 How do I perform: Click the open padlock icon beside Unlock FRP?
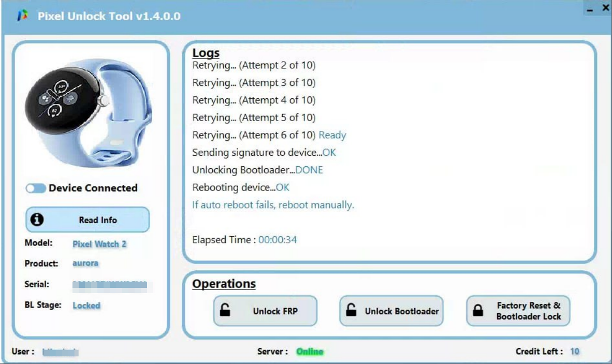[225, 311]
